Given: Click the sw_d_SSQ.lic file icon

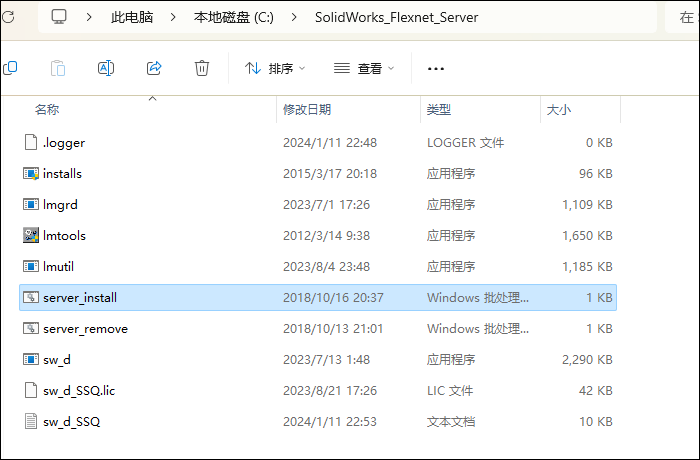Looking at the screenshot, I should click(31, 390).
